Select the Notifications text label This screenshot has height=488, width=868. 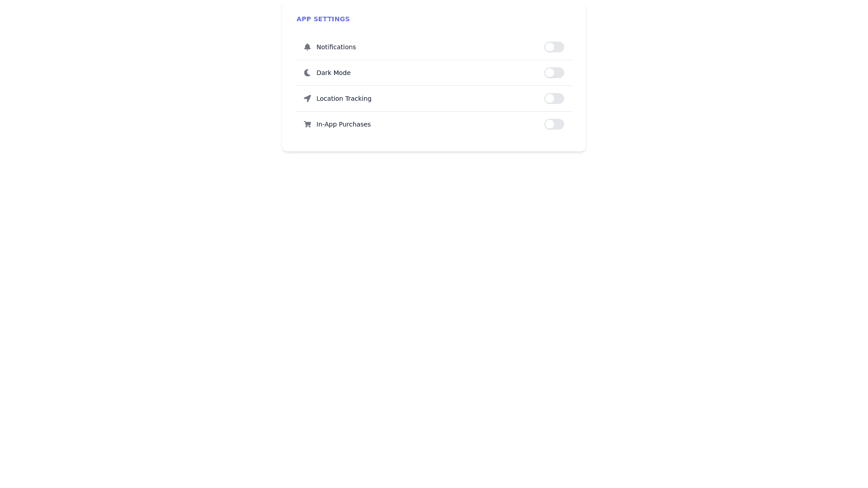pos(336,47)
